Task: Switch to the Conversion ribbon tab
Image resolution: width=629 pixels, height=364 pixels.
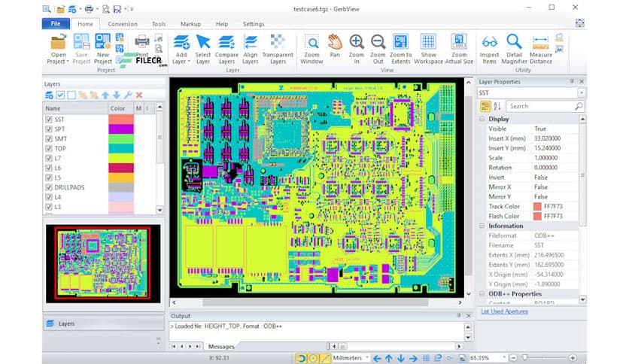Action: coord(122,24)
